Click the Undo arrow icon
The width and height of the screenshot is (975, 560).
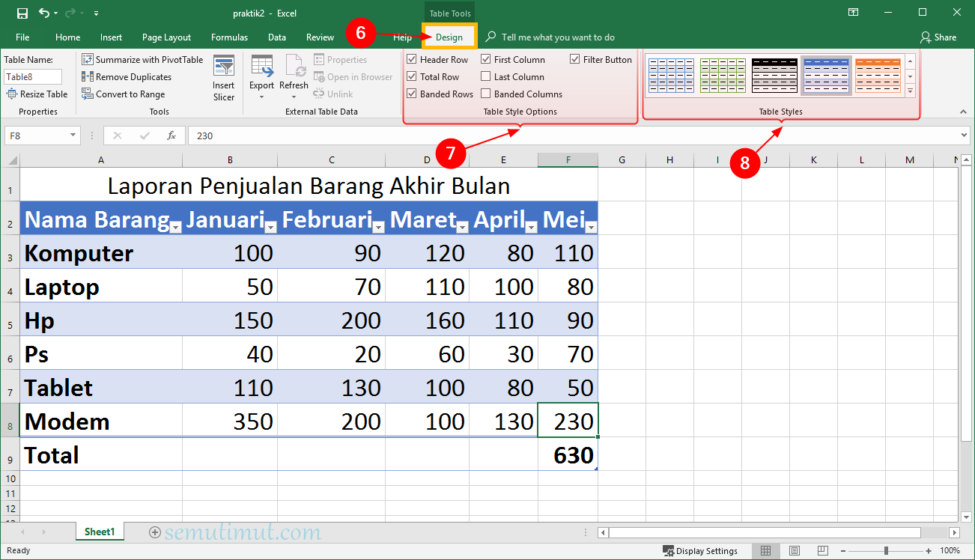tap(44, 13)
